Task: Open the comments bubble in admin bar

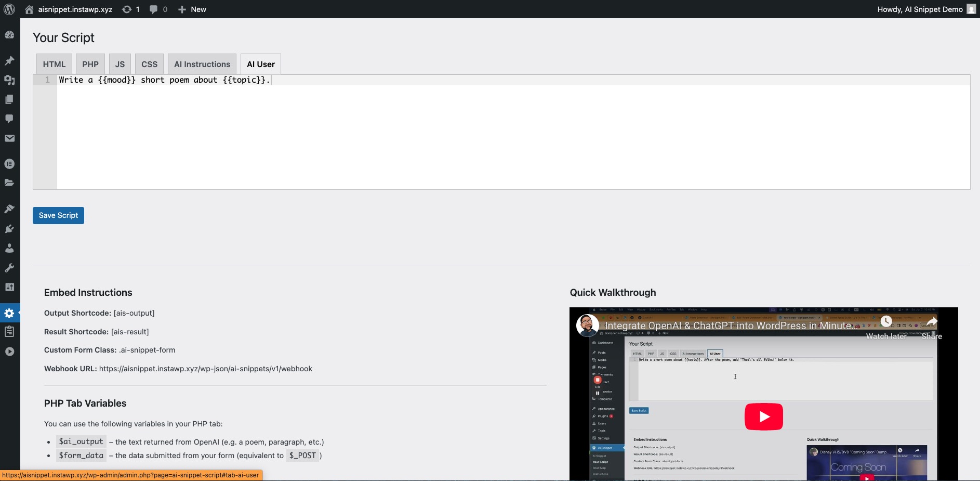Action: tap(158, 9)
